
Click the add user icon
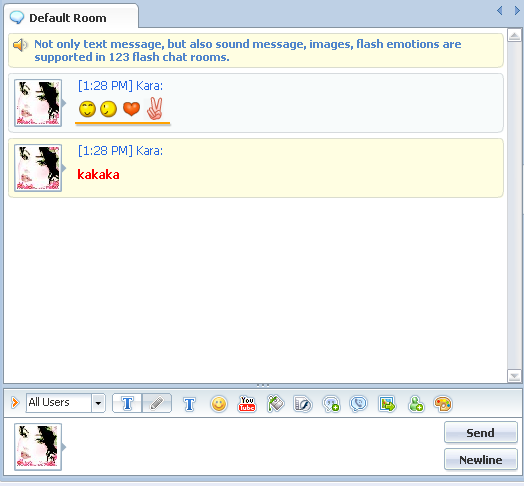click(415, 404)
